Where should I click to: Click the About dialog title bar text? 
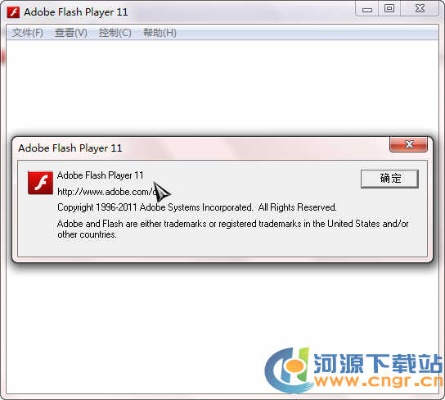(x=70, y=148)
